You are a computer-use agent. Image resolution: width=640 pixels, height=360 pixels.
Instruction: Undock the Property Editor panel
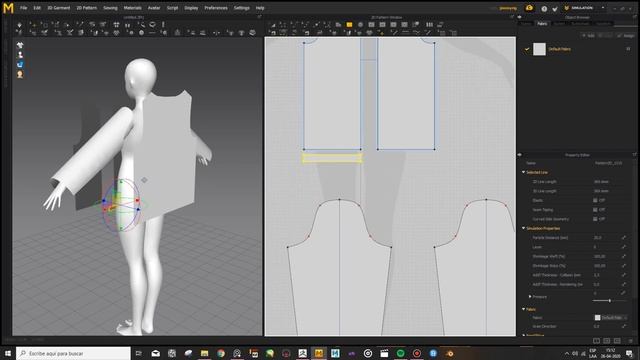click(x=634, y=155)
